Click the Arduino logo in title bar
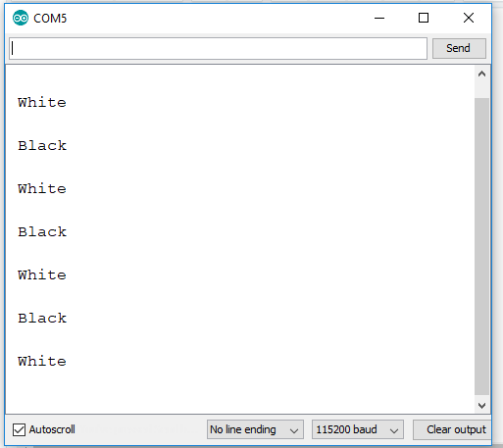This screenshot has height=448, width=503. (21, 18)
